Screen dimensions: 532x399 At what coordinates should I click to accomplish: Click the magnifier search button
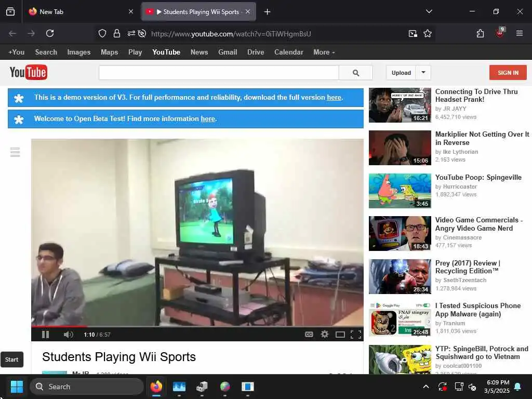pos(355,73)
